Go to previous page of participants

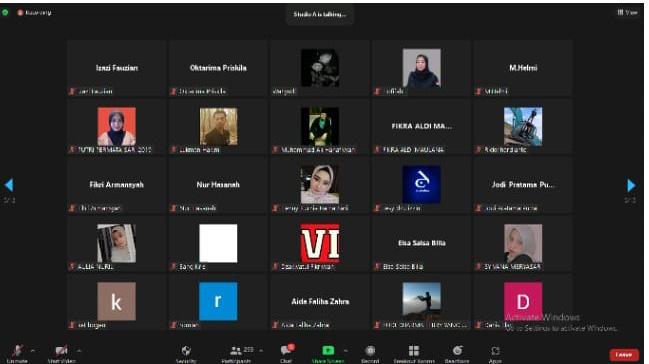9,185
